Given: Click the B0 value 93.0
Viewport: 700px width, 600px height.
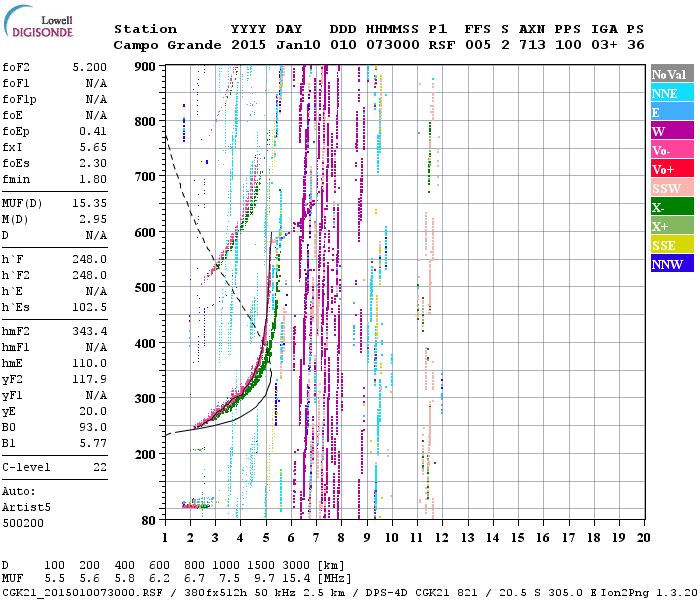Looking at the screenshot, I should [93, 427].
